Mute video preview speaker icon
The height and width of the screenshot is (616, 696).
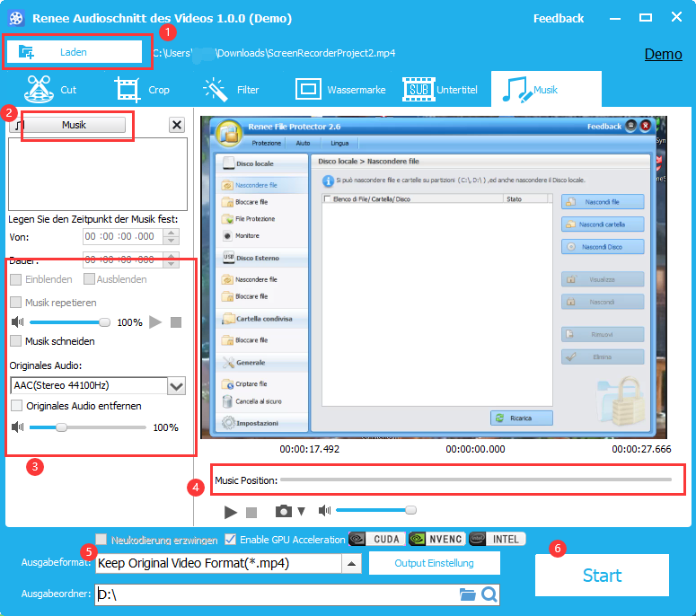coord(324,510)
